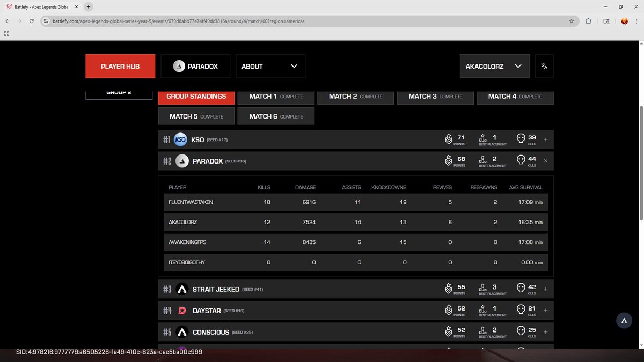Reload the page in the browser
644x362 pixels.
pos(32,21)
